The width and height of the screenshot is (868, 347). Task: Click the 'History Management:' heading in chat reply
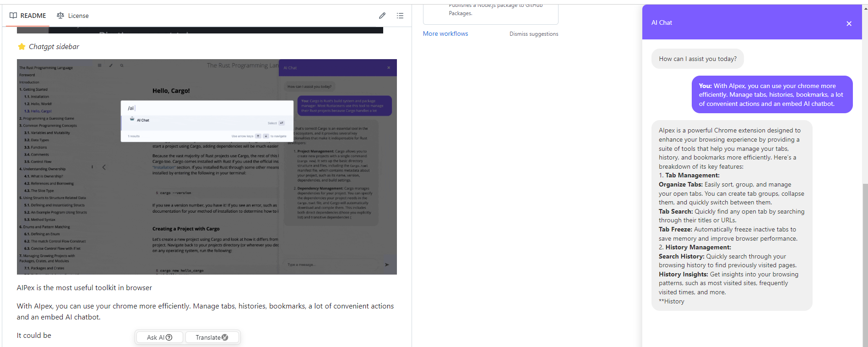(698, 248)
